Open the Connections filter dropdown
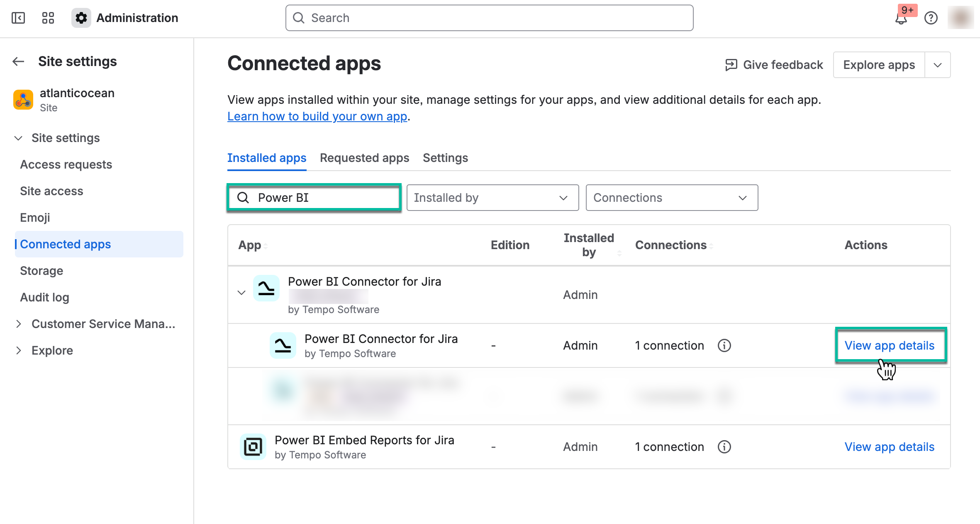This screenshot has width=980, height=524. [x=671, y=198]
